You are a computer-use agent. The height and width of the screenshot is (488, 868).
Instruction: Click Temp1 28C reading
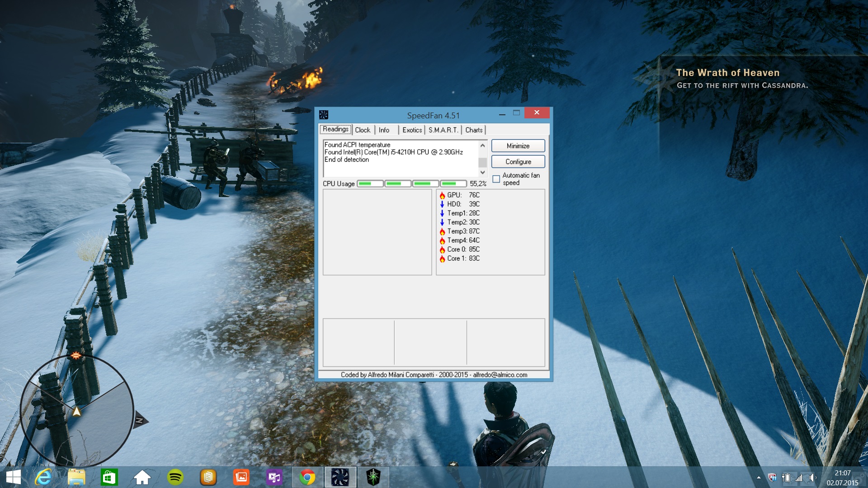click(463, 213)
